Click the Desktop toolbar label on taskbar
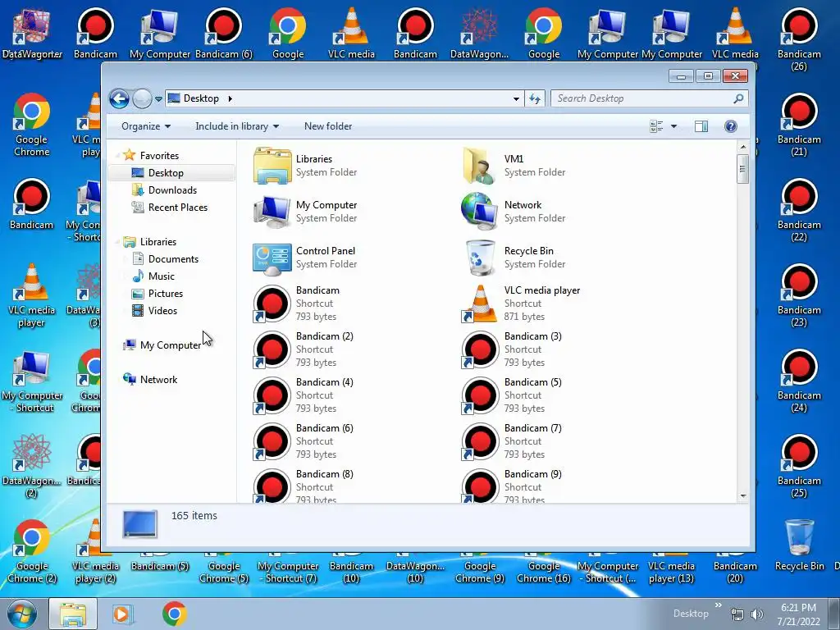The image size is (840, 630). click(691, 614)
